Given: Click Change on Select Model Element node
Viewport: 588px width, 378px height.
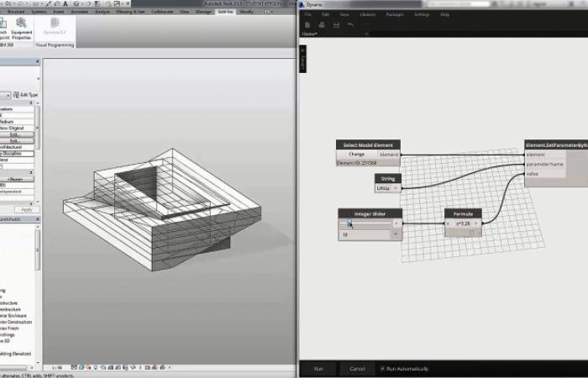Looking at the screenshot, I should (x=357, y=155).
